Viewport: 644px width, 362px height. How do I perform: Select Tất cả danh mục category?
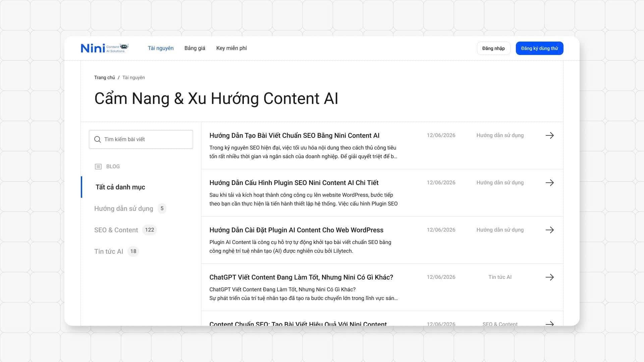(x=120, y=187)
